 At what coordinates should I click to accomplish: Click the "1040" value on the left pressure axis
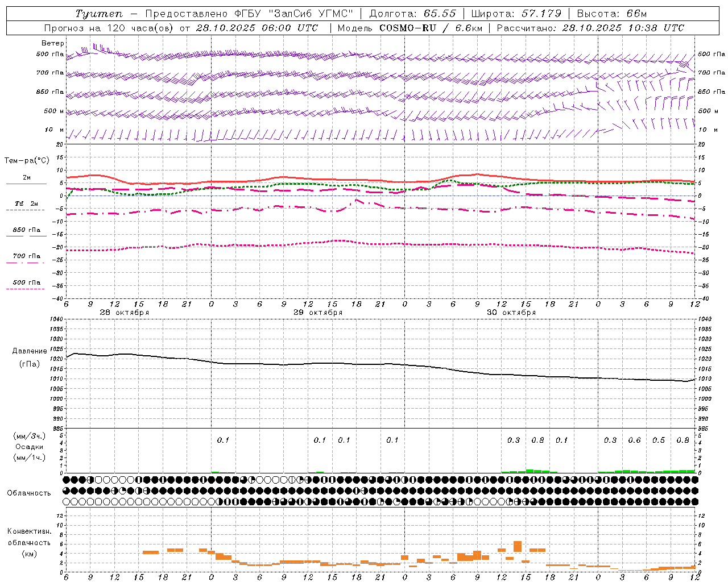56,319
